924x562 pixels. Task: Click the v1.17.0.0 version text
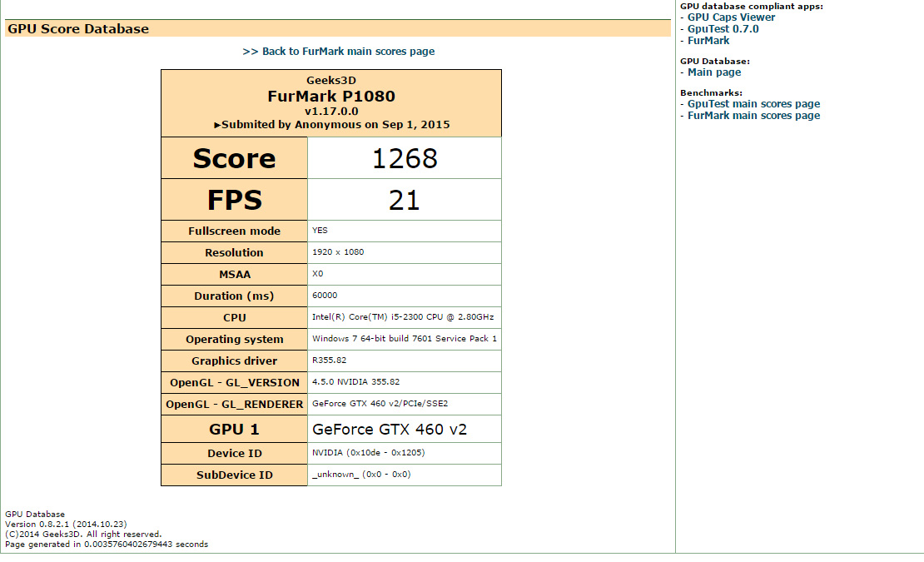pos(331,112)
